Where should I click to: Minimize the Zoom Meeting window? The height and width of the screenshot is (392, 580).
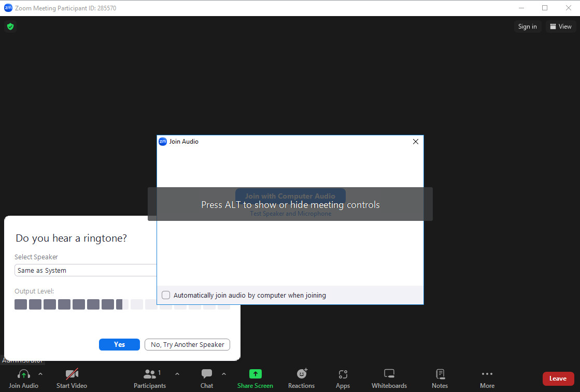click(x=521, y=8)
